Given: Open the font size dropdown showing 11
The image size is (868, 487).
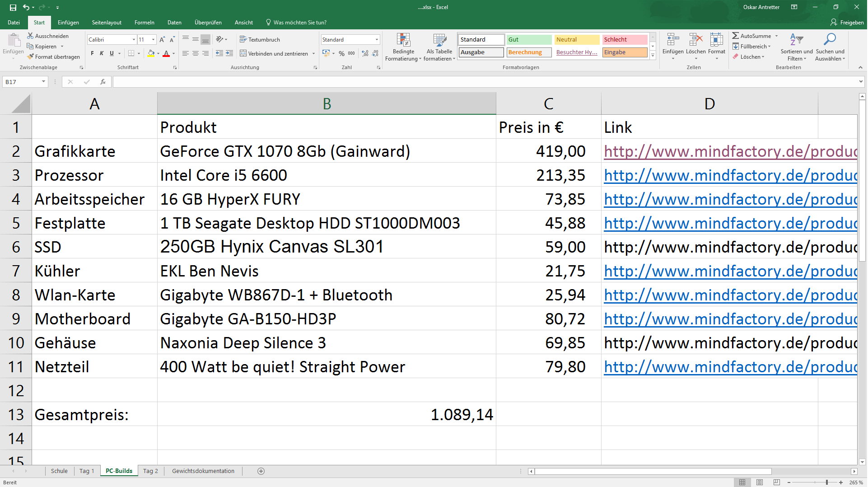Looking at the screenshot, I should point(154,40).
